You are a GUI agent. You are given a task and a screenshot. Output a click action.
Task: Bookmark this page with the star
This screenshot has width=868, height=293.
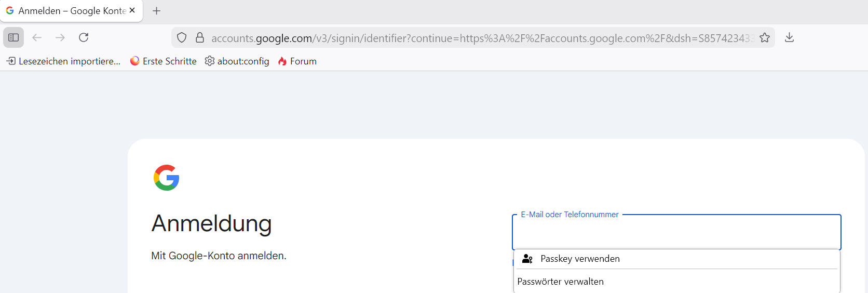(765, 37)
